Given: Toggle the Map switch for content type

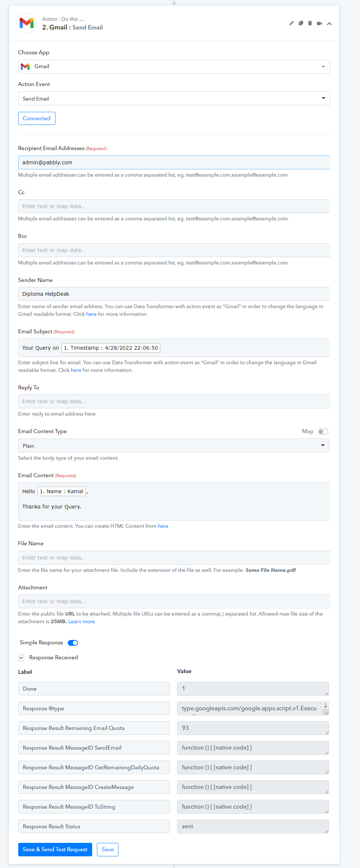Looking at the screenshot, I should tap(323, 432).
